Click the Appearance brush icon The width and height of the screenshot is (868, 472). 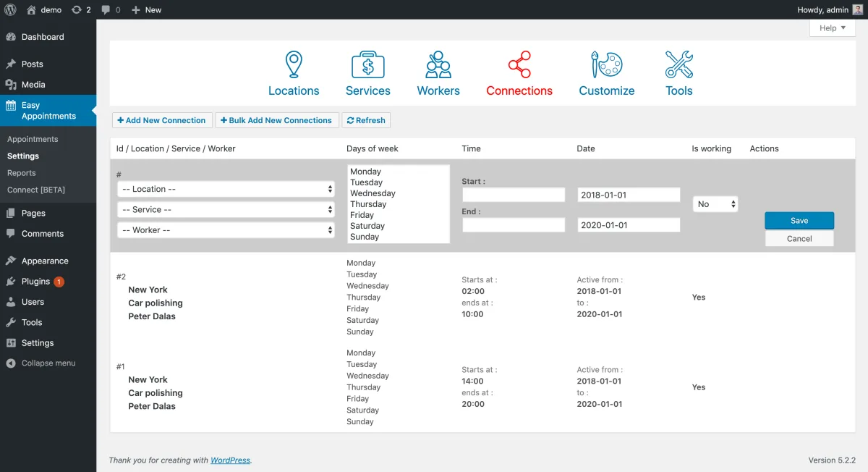11,261
